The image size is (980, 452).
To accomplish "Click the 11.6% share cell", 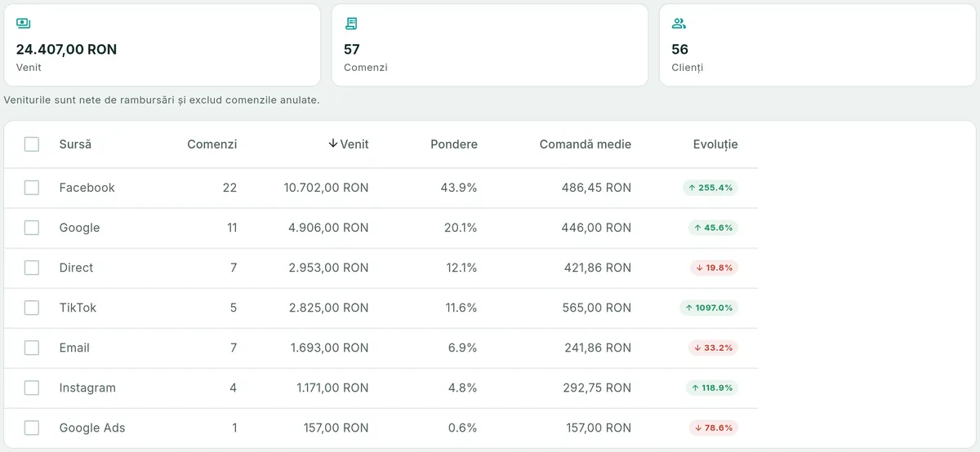I will 461,308.
